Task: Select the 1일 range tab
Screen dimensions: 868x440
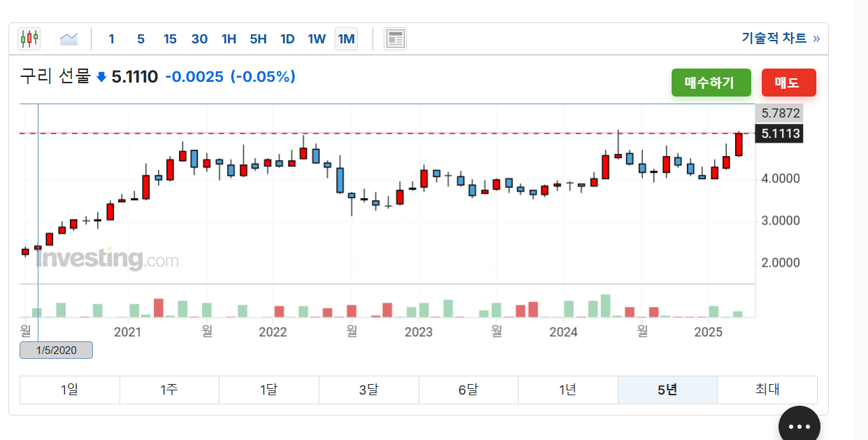Action: pos(70,390)
